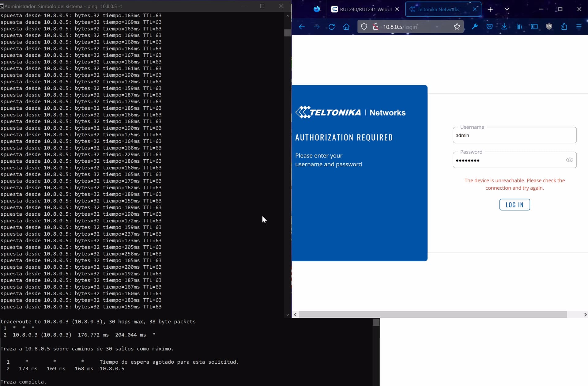Open the Firefox hamburger application menu
Viewport: 588px width, 386px height.
click(x=579, y=27)
